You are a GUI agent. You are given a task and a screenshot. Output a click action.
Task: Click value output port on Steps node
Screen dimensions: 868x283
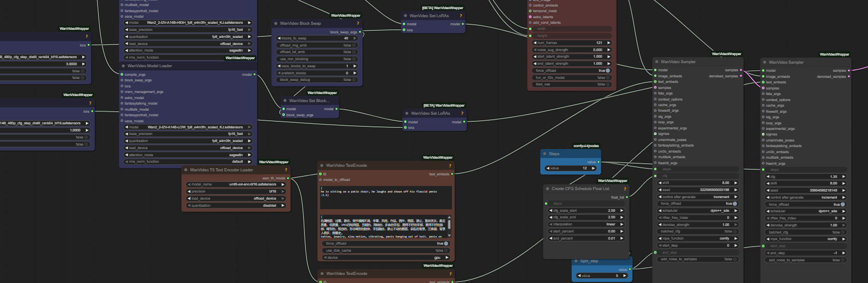coord(598,162)
